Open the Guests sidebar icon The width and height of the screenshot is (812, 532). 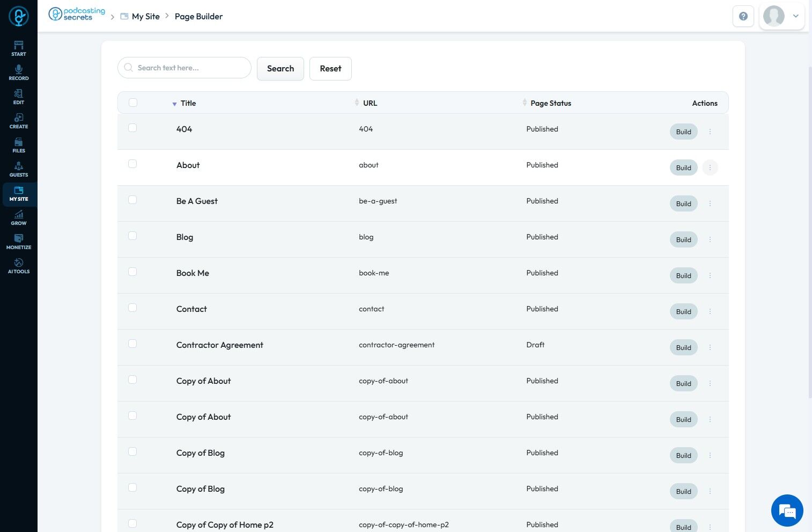(x=18, y=169)
